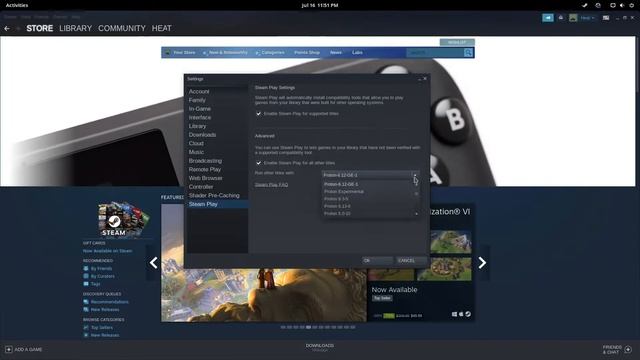Screen dimensions: 640x360
Task: Click the store search input field
Action: point(435,53)
